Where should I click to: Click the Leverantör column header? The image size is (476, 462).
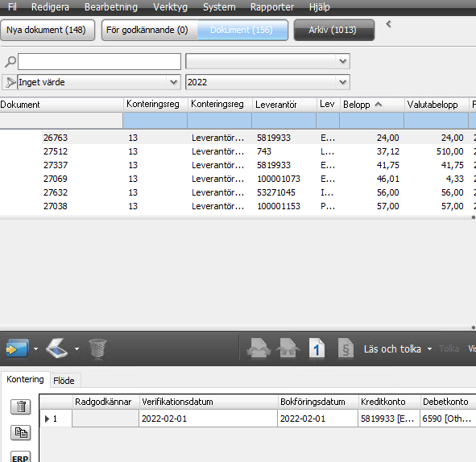[284, 105]
